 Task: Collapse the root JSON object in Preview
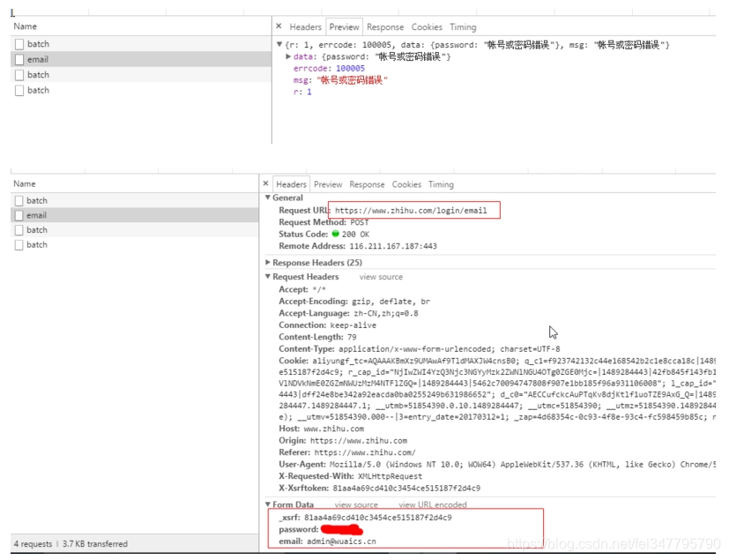point(279,45)
